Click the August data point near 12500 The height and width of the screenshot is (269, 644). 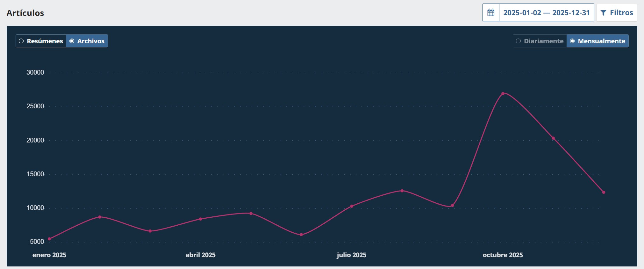tap(402, 191)
